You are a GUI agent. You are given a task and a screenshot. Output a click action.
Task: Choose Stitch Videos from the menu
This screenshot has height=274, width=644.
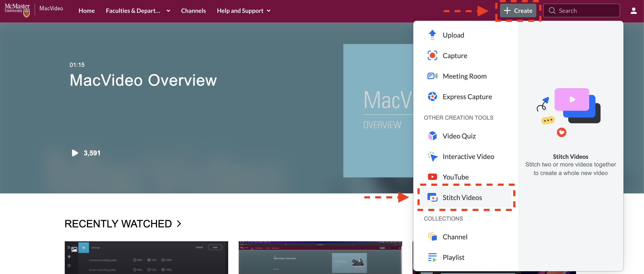click(x=462, y=197)
